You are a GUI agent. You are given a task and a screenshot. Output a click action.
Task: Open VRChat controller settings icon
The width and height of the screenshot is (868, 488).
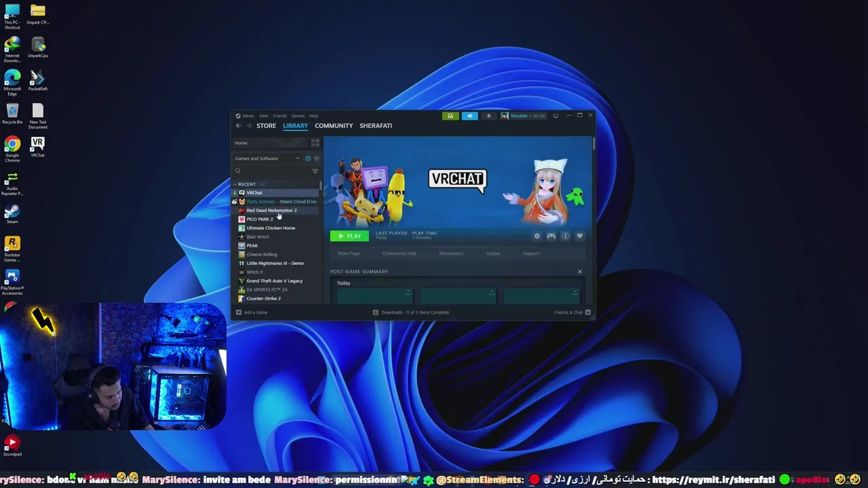point(551,236)
